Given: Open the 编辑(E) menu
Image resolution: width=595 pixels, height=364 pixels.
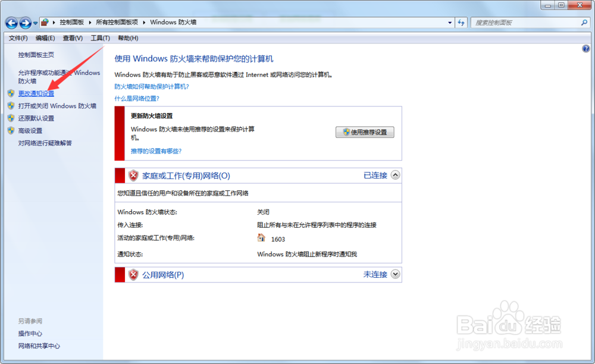Looking at the screenshot, I should 45,38.
